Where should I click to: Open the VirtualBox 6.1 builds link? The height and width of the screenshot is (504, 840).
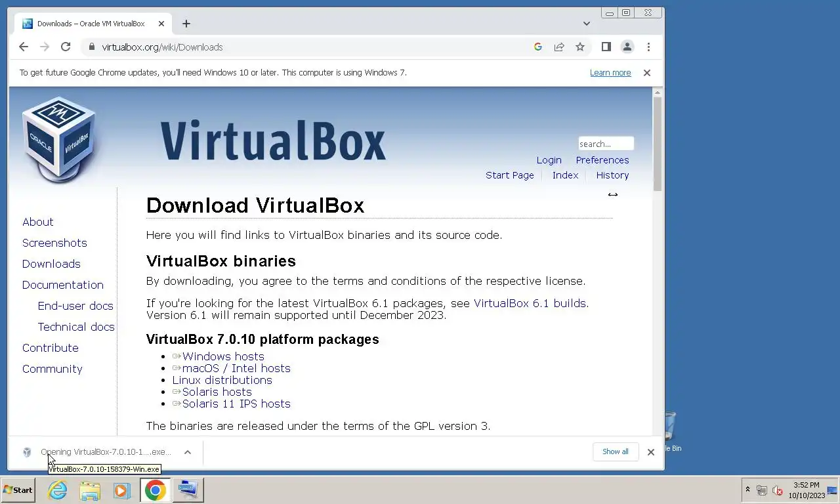tap(530, 303)
